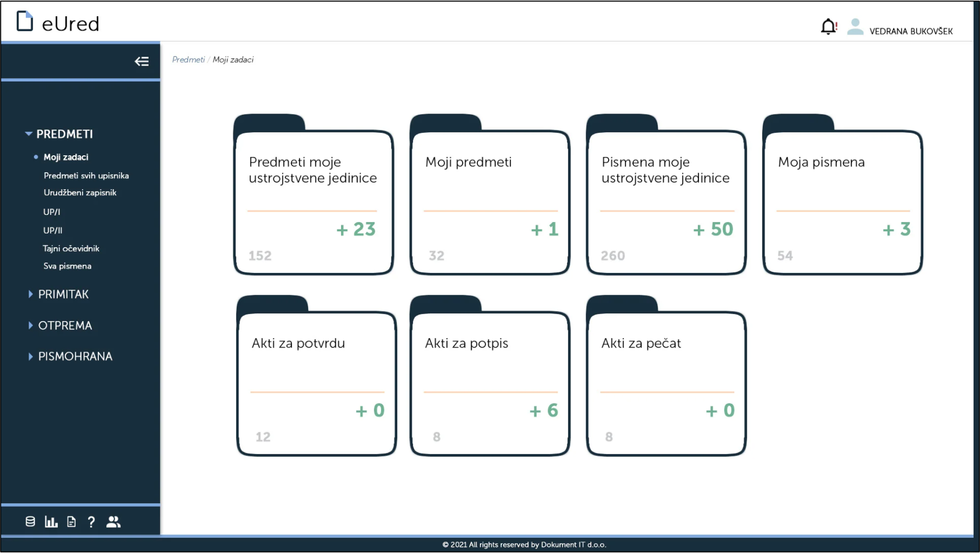Viewport: 980px width, 553px height.
Task: Click the eUred logo icon
Action: pos(24,21)
